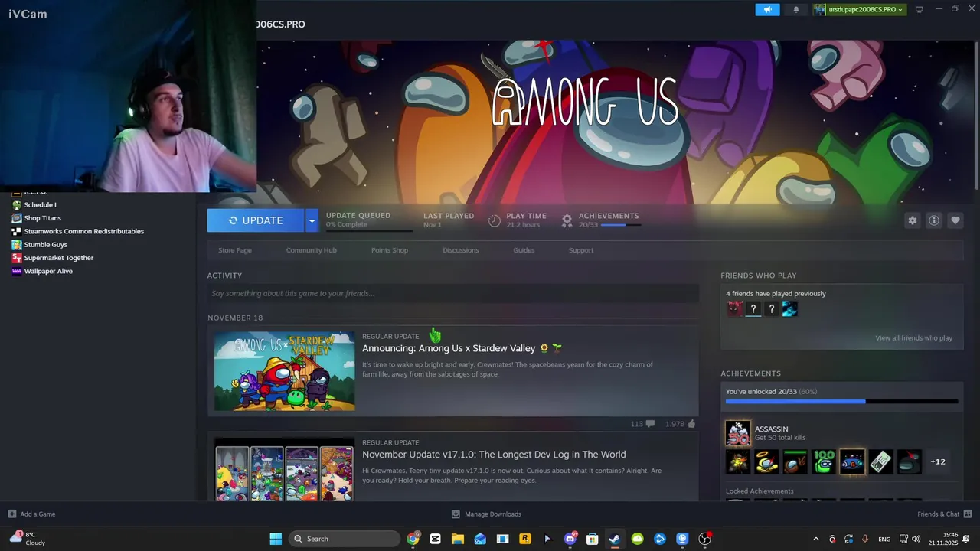Open the Update button dropdown arrow

312,220
